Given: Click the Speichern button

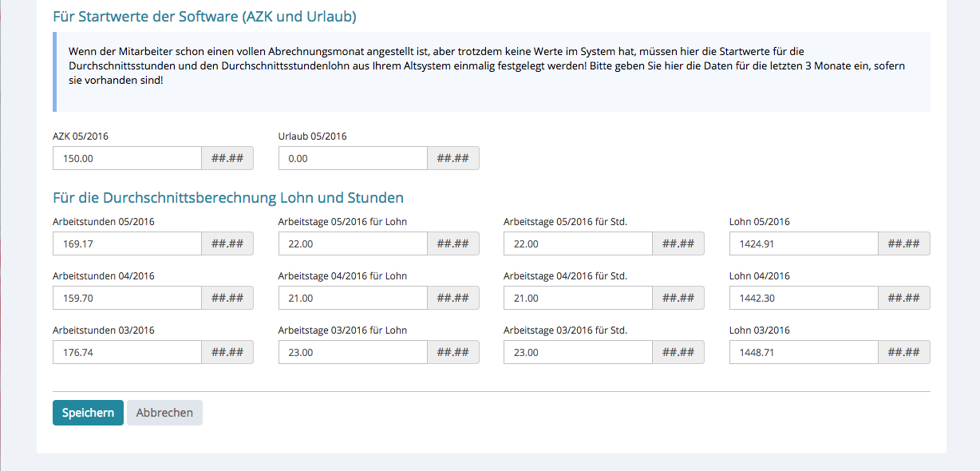Looking at the screenshot, I should coord(88,413).
